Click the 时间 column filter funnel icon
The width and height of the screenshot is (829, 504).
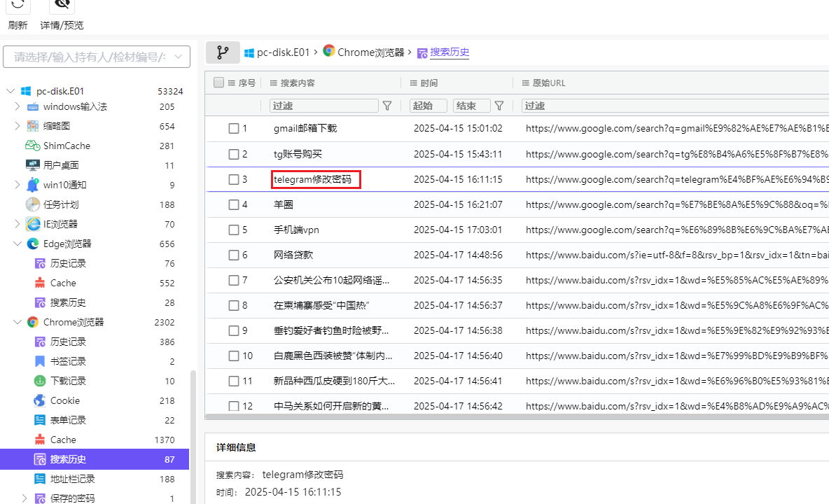[499, 106]
